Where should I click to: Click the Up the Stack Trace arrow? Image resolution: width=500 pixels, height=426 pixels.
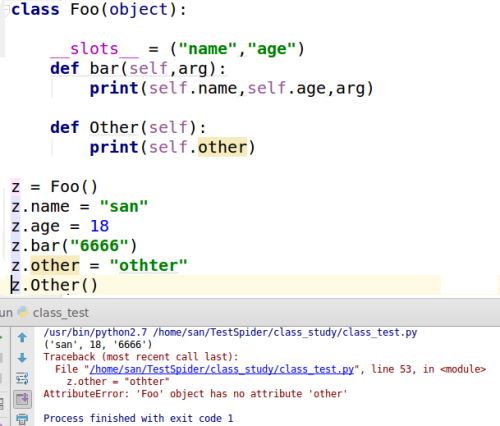point(22,338)
